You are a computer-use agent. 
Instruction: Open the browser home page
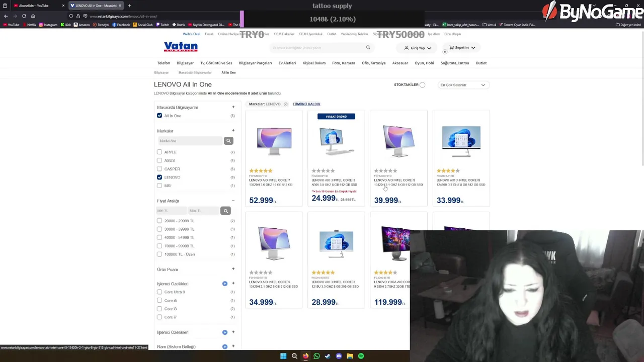(x=33, y=16)
